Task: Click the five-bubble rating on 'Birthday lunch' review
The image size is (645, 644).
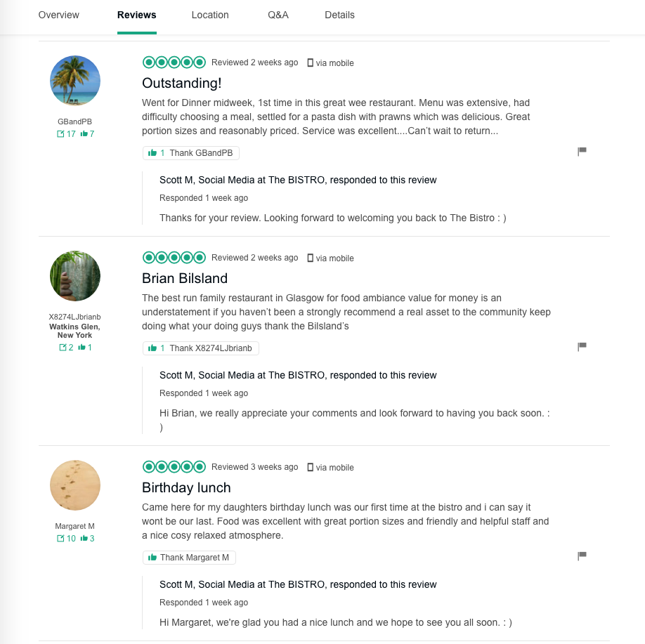Action: (x=174, y=467)
